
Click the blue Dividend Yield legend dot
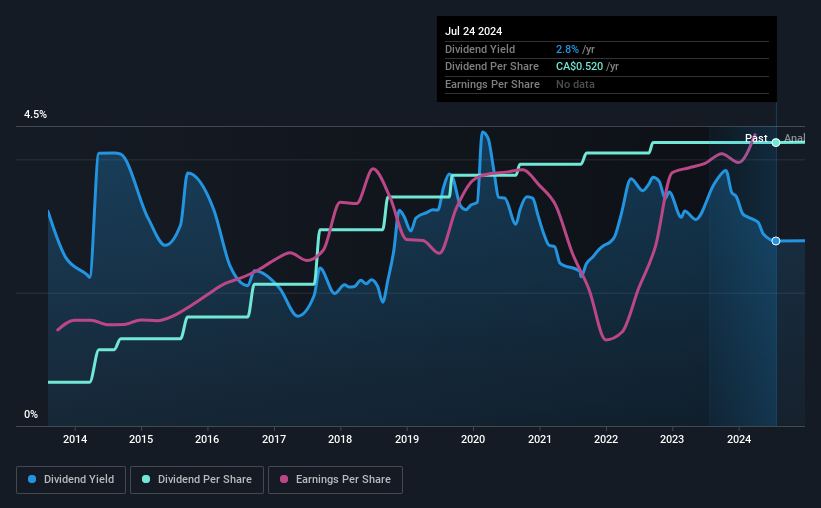[x=32, y=479]
